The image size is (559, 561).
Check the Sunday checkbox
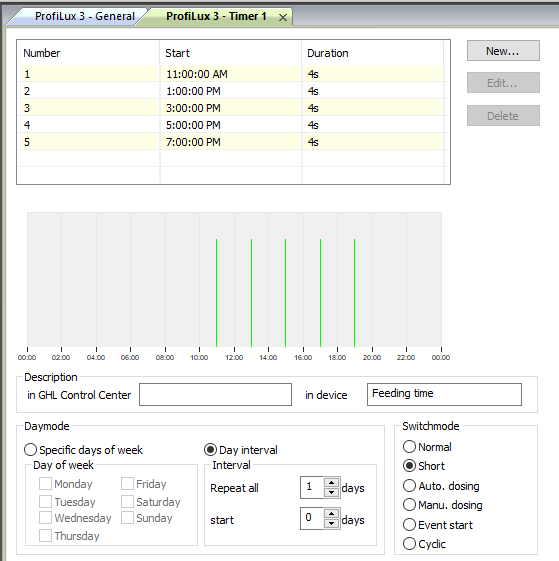click(127, 518)
